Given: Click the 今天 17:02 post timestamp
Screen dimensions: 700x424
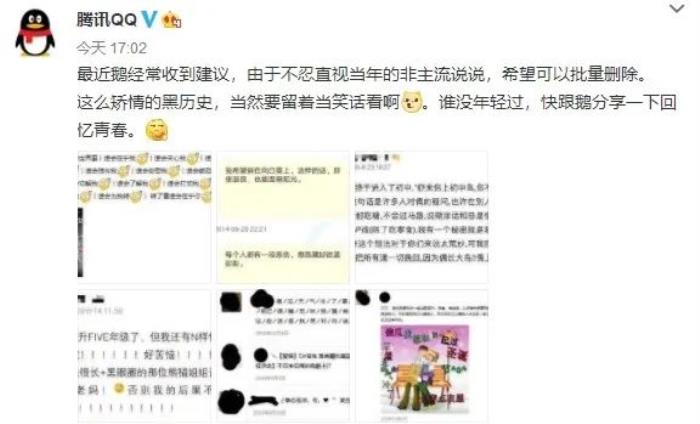Looking at the screenshot, I should [x=111, y=48].
